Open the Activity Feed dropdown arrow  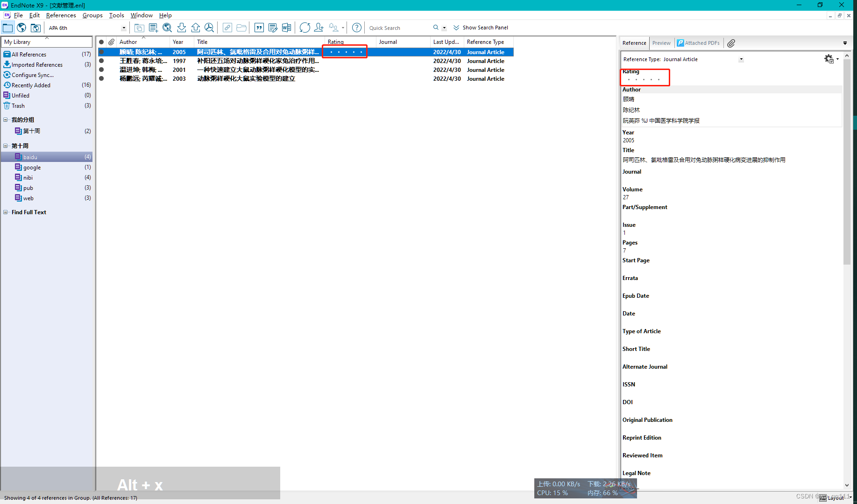tap(343, 28)
